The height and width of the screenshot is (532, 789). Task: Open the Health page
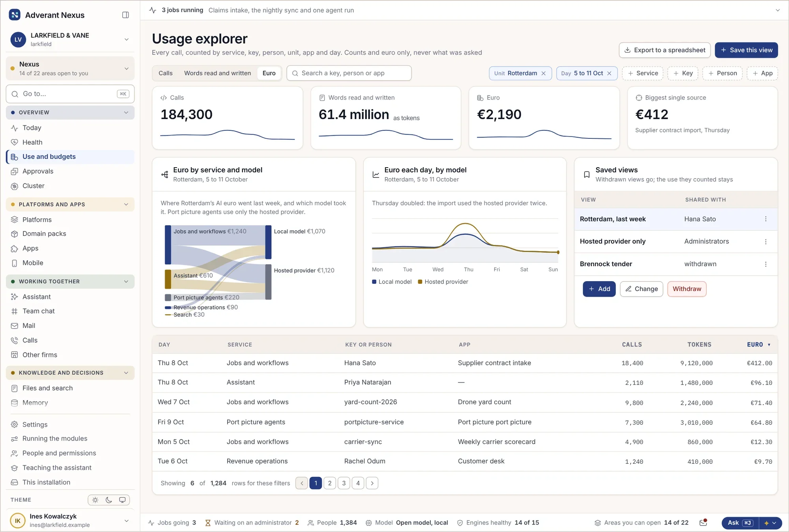pos(70,142)
